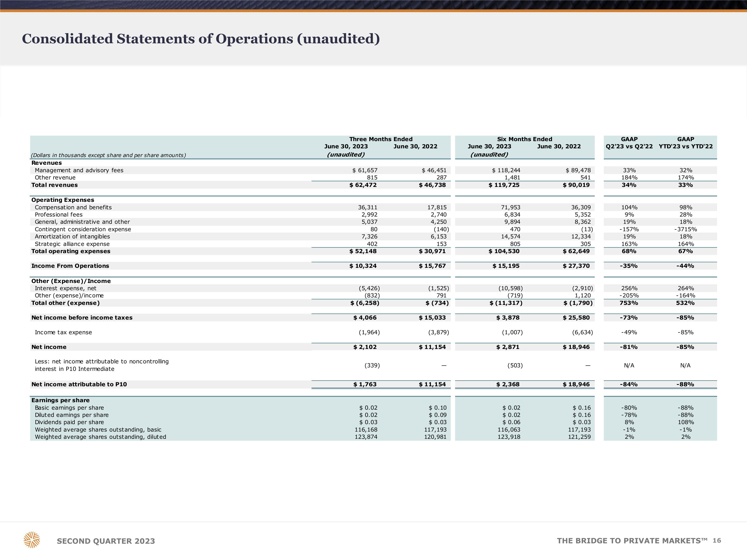Screen dimensions: 747x560
Task: Click the page number 16
Action: coord(717,541)
